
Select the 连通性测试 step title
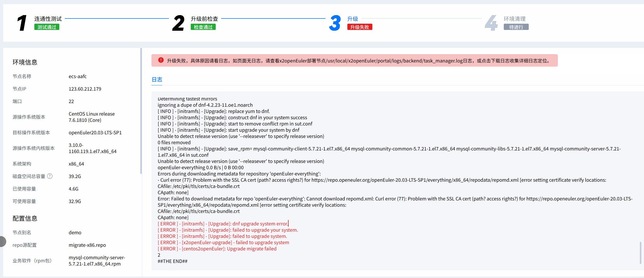(48, 19)
